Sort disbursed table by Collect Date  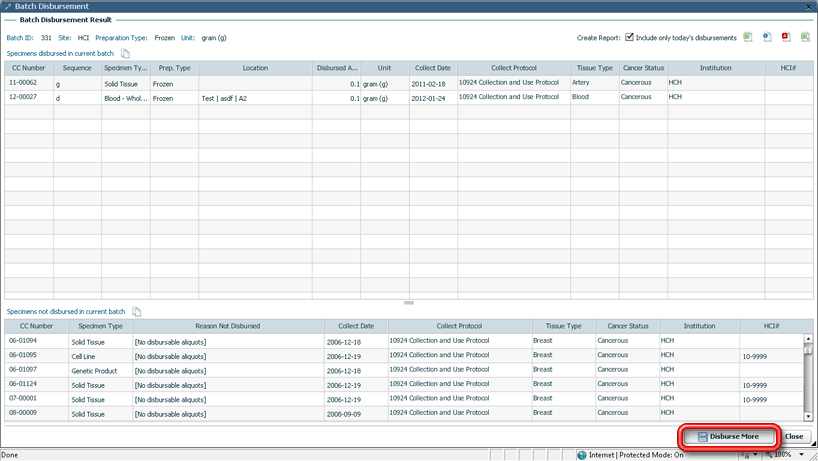pyautogui.click(x=433, y=68)
